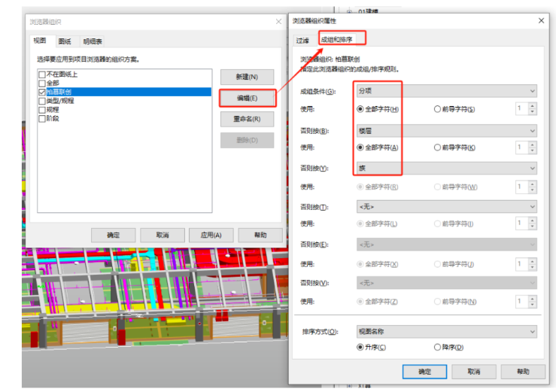The image size is (556, 392).
Task: Open the 成组和排序 tab
Action: (x=336, y=39)
